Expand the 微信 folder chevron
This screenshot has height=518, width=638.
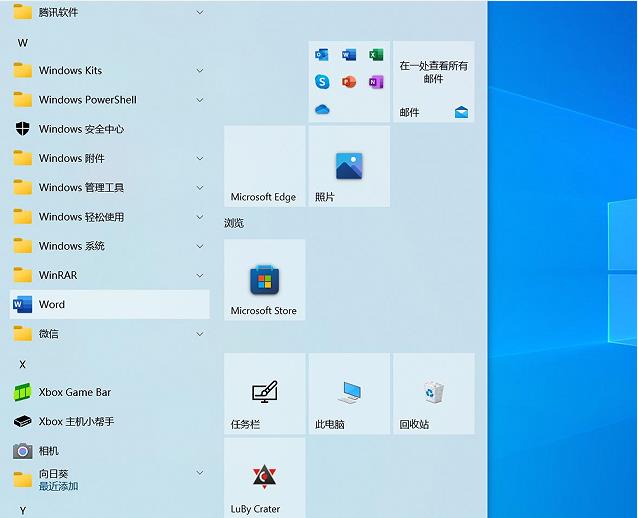[x=200, y=334]
